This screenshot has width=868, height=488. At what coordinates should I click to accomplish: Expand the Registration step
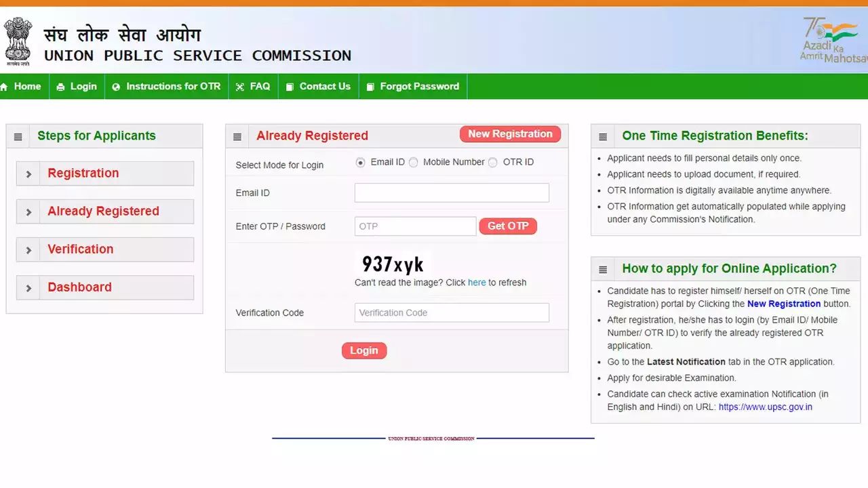(x=105, y=174)
